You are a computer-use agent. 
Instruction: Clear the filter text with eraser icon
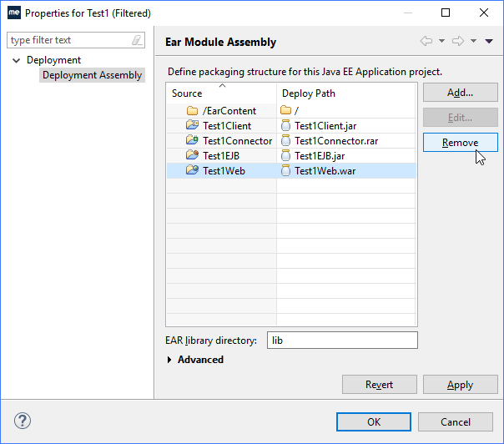tap(138, 40)
